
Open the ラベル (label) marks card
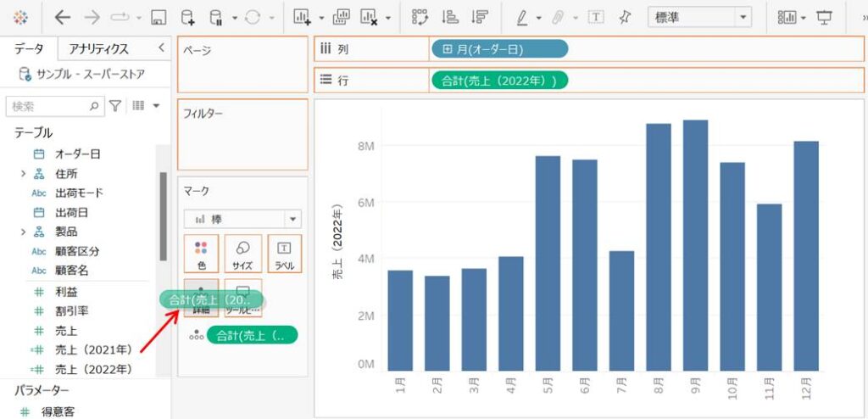pos(285,254)
